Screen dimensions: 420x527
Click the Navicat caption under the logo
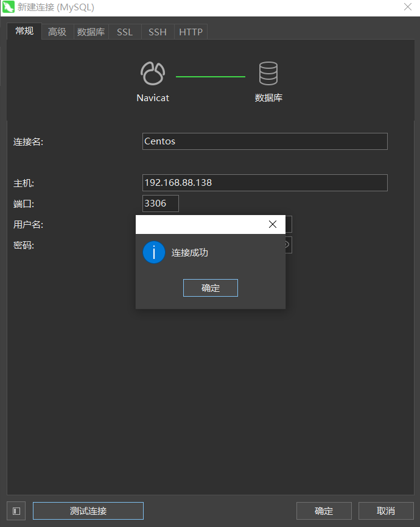click(153, 98)
